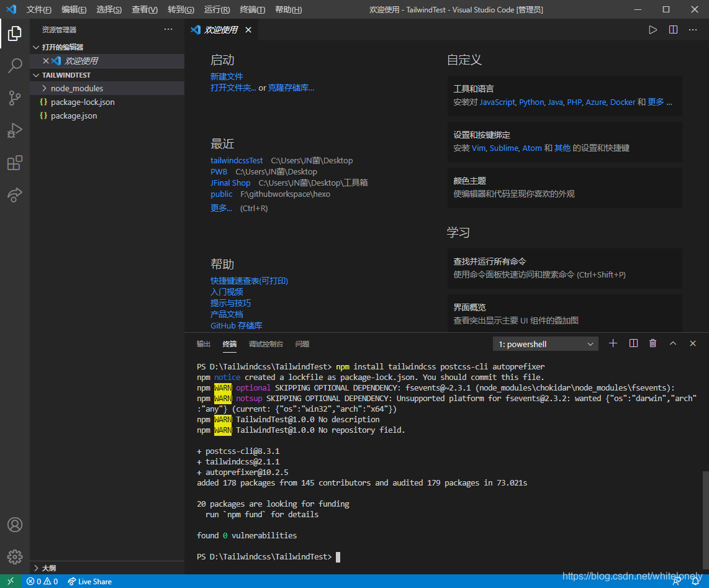Screen dimensions: 709x588
Task: Open the Accounts icon in the activity bar
Action: point(14,525)
